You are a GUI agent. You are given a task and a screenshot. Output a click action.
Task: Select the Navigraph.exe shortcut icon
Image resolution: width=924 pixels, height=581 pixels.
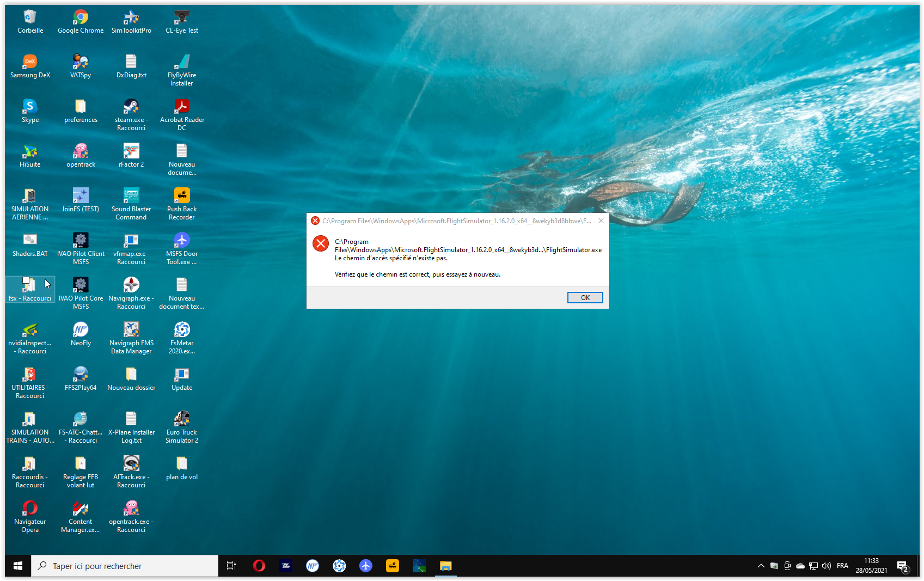point(131,293)
